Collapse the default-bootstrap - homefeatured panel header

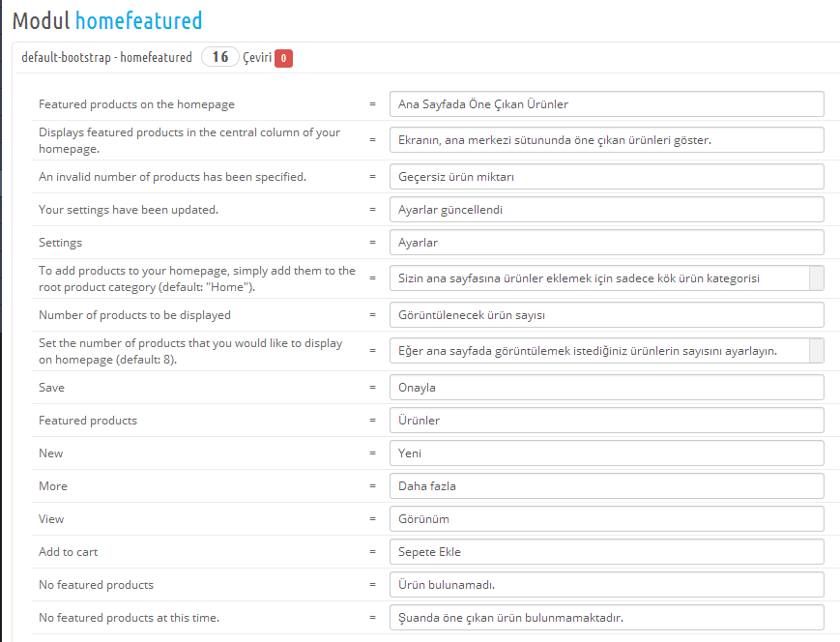click(x=106, y=58)
